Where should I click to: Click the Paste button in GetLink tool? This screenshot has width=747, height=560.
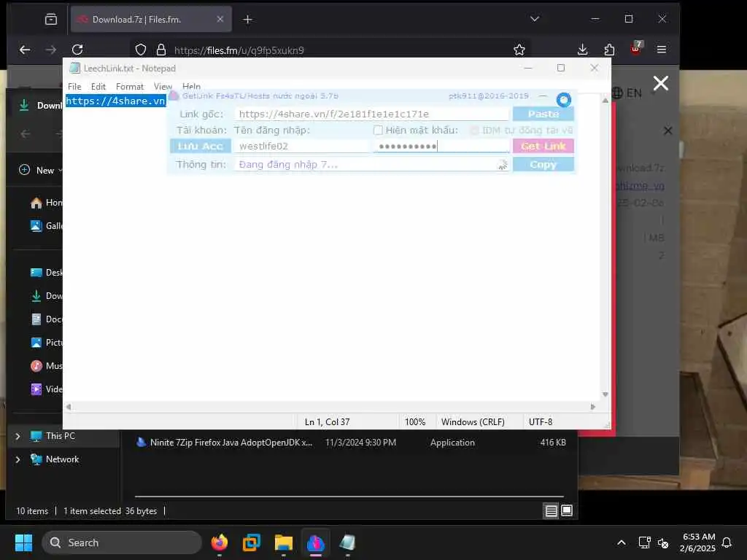(x=543, y=114)
